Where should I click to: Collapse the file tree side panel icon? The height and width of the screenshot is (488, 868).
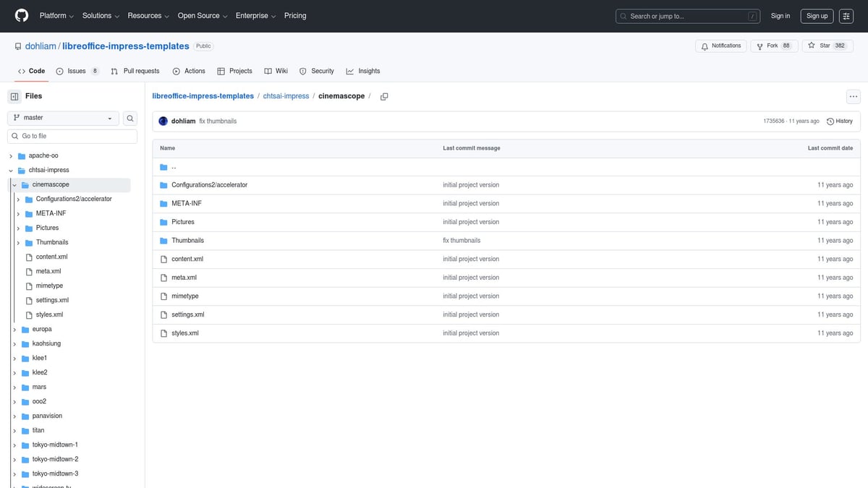pos(14,96)
